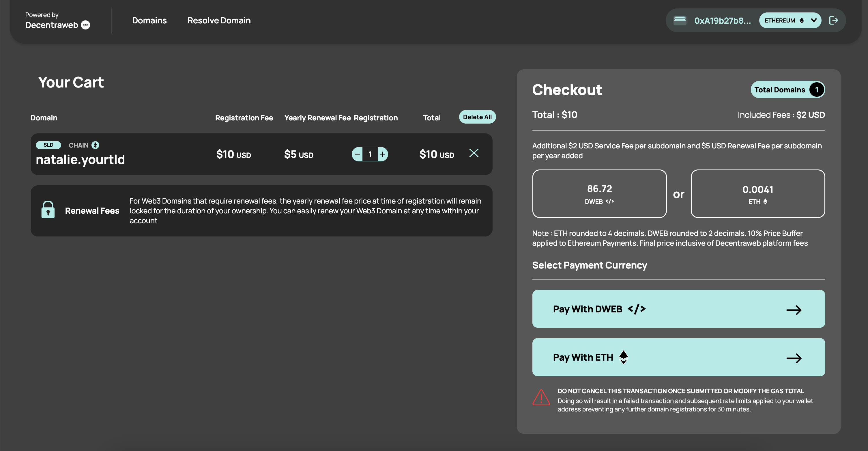The height and width of the screenshot is (451, 868).
Task: Decrease registration years with minus button
Action: (357, 154)
